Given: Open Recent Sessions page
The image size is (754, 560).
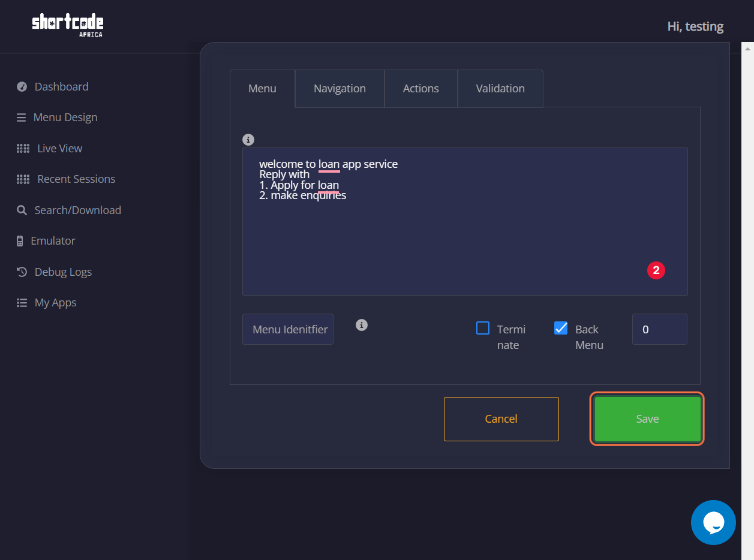Looking at the screenshot, I should [x=76, y=179].
